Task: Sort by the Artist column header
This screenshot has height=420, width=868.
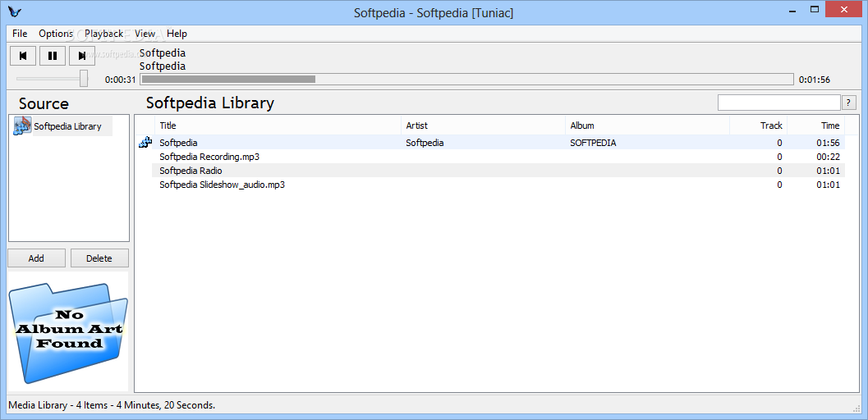Action: (483, 126)
